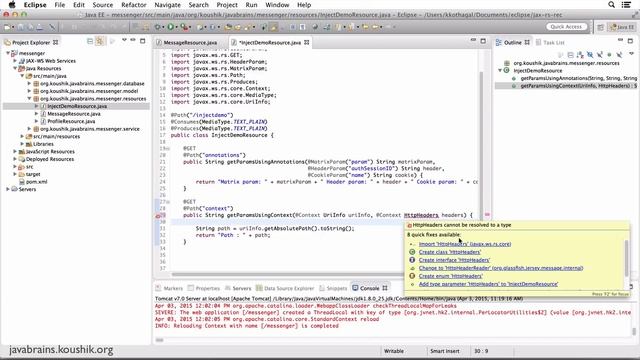Toggle code folding at line 19
Screen dimensions: 640x360
[x=167, y=149]
